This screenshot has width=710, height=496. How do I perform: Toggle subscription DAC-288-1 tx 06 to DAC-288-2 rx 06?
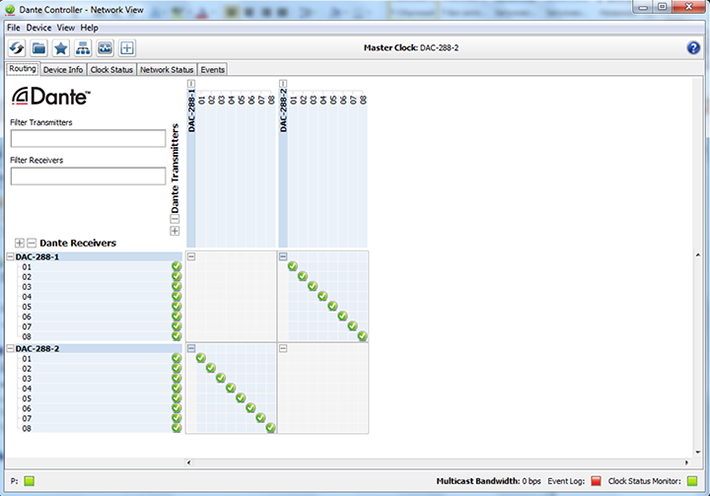click(250, 408)
